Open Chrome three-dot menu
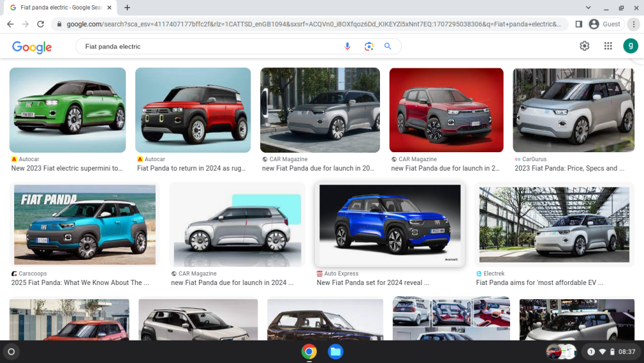This screenshot has width=644, height=363. coord(634,25)
